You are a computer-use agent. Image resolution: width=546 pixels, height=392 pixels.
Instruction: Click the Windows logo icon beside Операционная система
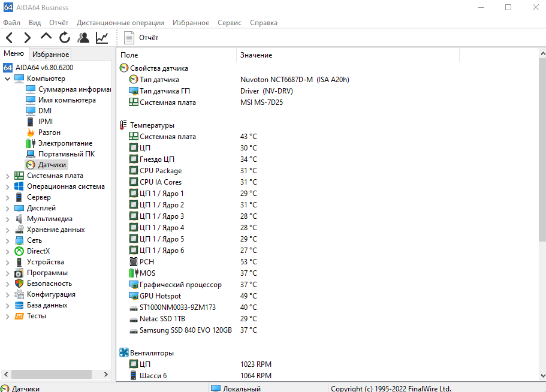[19, 186]
